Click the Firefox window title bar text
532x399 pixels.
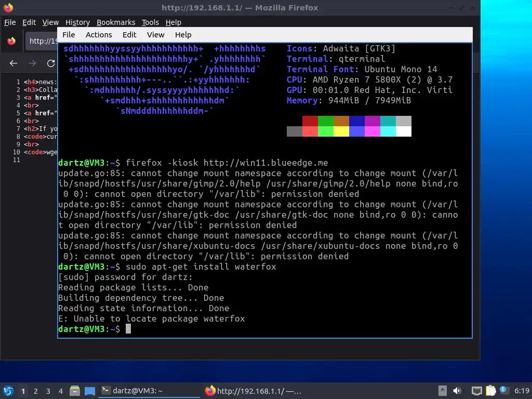pos(240,7)
